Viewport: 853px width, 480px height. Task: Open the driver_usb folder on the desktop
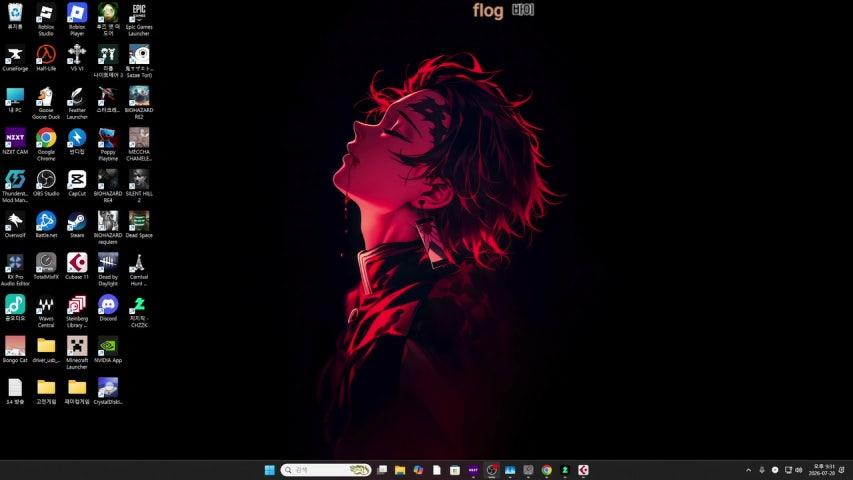[x=46, y=350]
